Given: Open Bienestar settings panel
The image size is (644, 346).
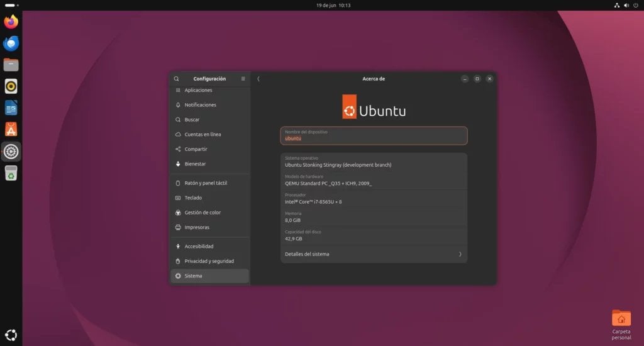Looking at the screenshot, I should pyautogui.click(x=209, y=164).
